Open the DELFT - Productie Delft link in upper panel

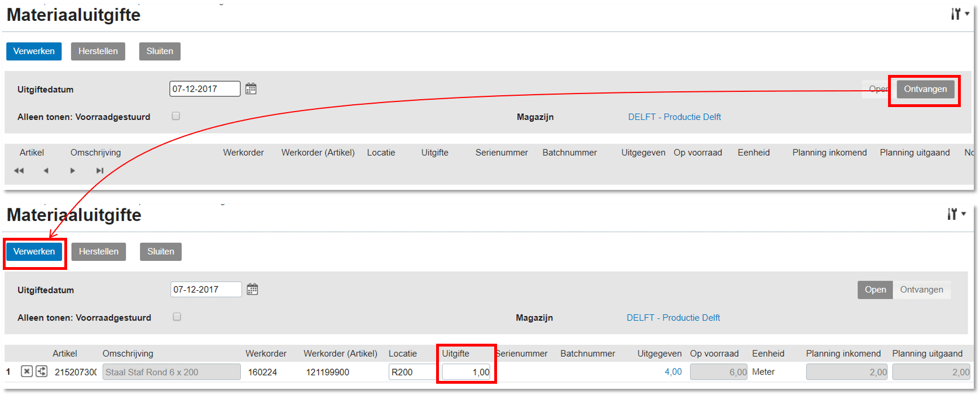pos(674,117)
